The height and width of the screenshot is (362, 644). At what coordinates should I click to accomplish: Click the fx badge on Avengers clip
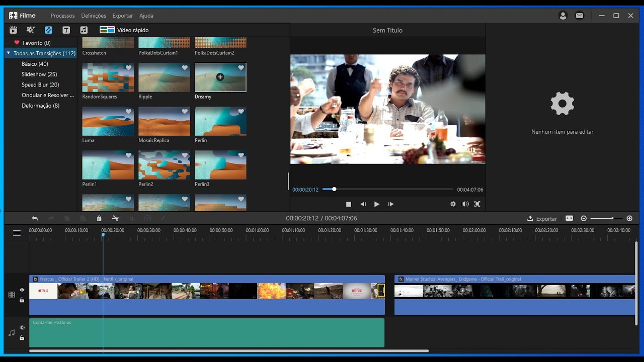click(x=401, y=279)
